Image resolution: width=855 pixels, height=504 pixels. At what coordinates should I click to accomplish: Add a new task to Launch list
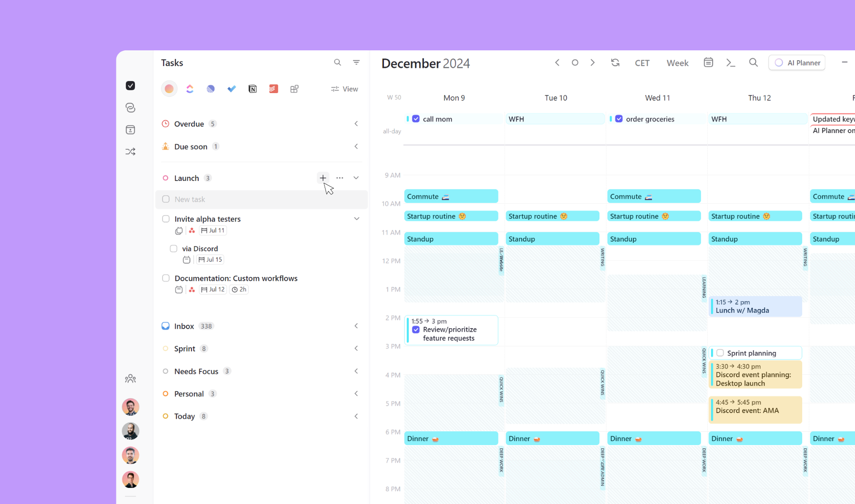(x=323, y=178)
